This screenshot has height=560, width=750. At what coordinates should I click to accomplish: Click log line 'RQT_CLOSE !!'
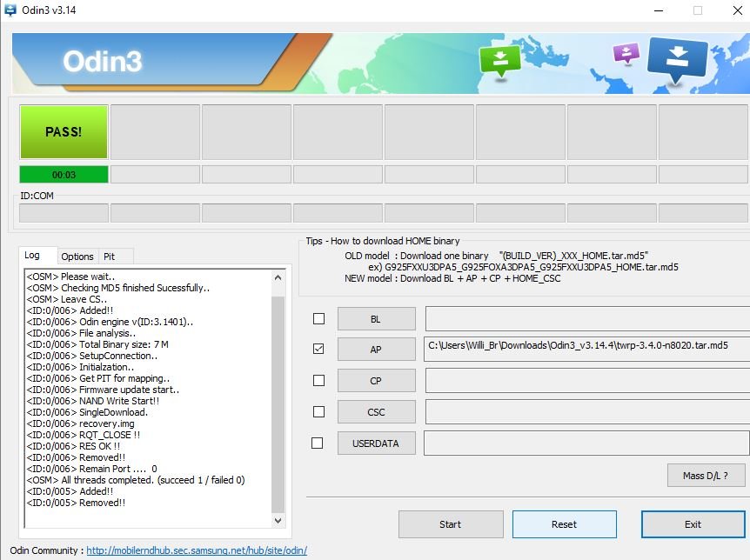point(84,435)
